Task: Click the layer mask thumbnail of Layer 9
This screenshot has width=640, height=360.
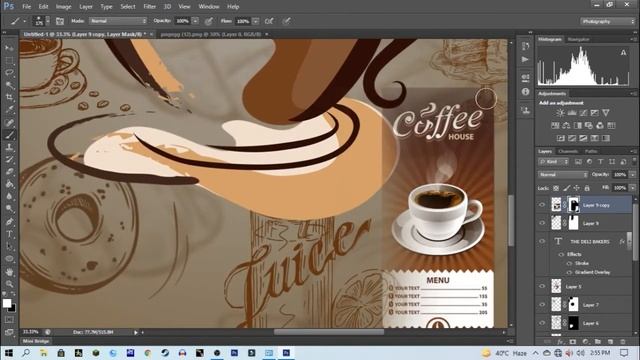Action: (x=573, y=223)
